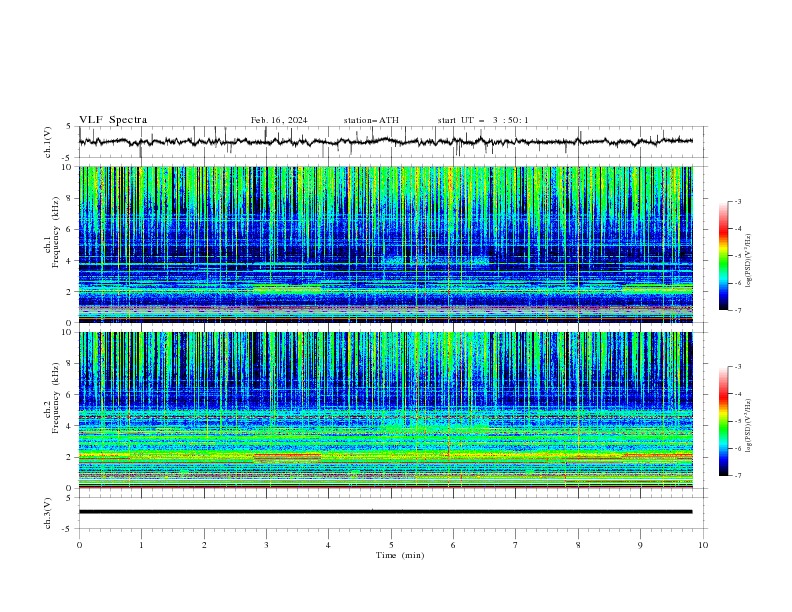
Task: Click the ch.2 Frequency (kHz) axis label
Action: pos(52,398)
